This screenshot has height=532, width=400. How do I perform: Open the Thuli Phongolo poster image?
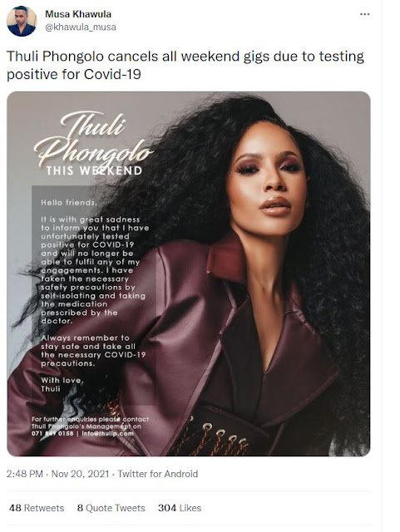(x=189, y=273)
